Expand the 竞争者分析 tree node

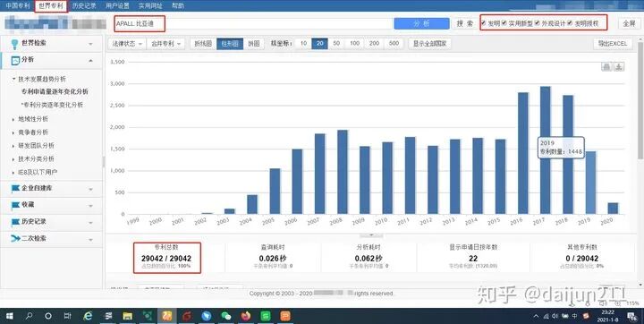14,132
